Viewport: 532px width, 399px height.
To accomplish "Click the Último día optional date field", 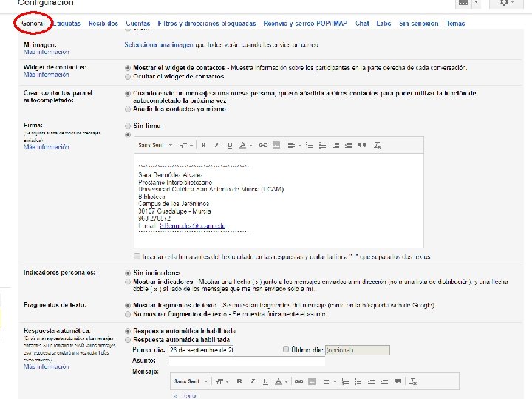I will coord(358,350).
